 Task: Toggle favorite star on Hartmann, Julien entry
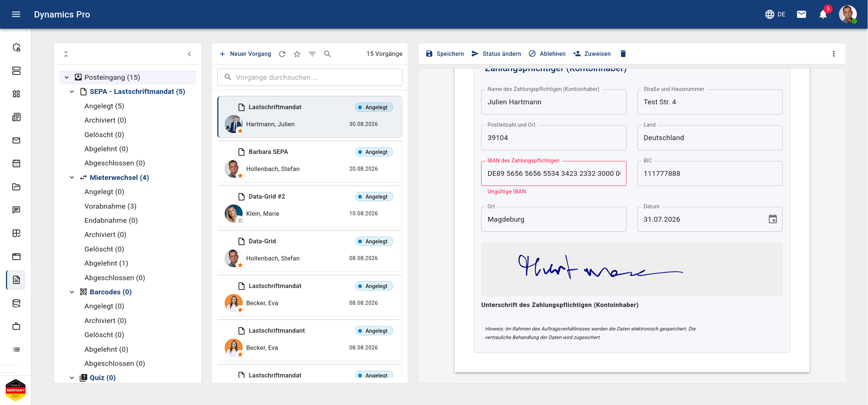tap(240, 131)
